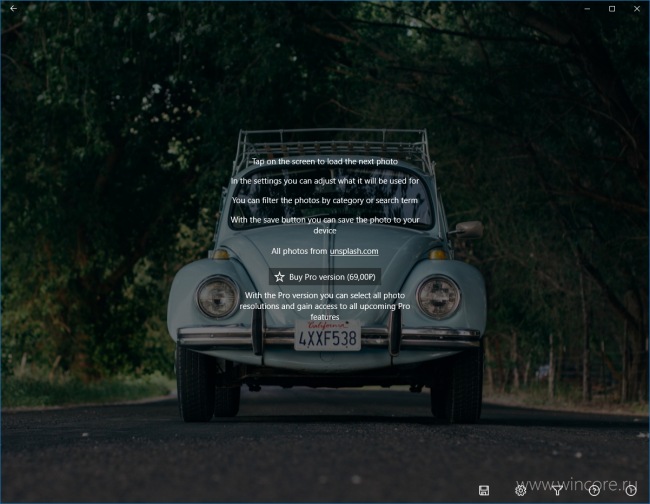Click 'With the save button you can save' text
Viewport: 650px width, 504px height.
[x=325, y=225]
